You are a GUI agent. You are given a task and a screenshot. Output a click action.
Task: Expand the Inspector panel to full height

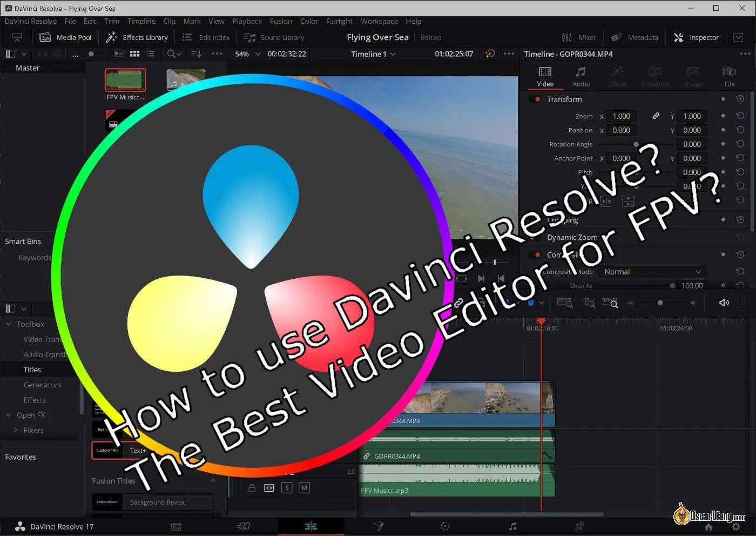tap(738, 37)
